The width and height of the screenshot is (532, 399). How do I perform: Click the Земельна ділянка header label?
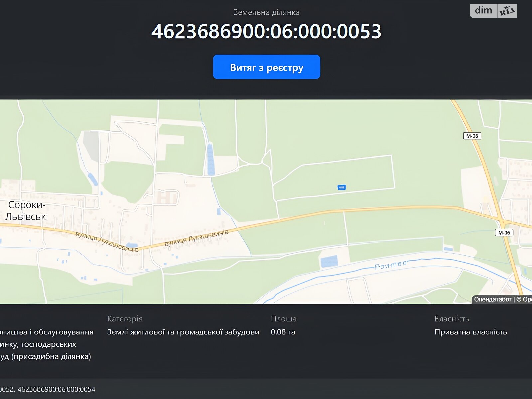[x=266, y=12]
